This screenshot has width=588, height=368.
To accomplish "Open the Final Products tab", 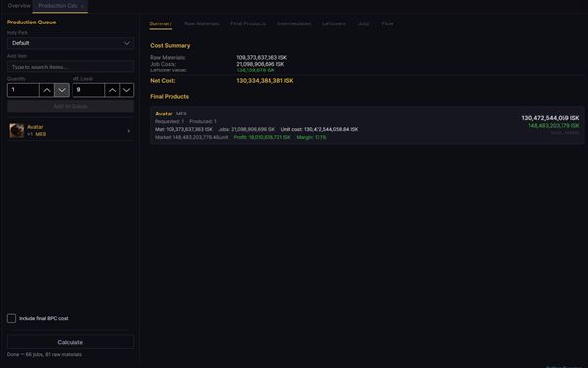I will [x=248, y=23].
